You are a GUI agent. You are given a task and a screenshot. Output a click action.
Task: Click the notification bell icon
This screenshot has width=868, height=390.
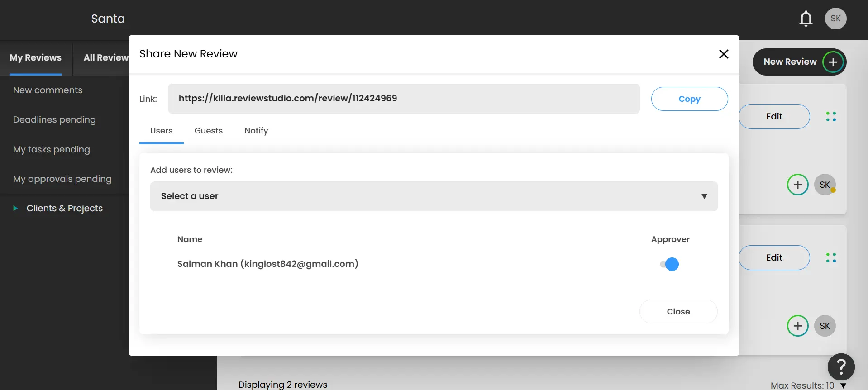(x=806, y=19)
